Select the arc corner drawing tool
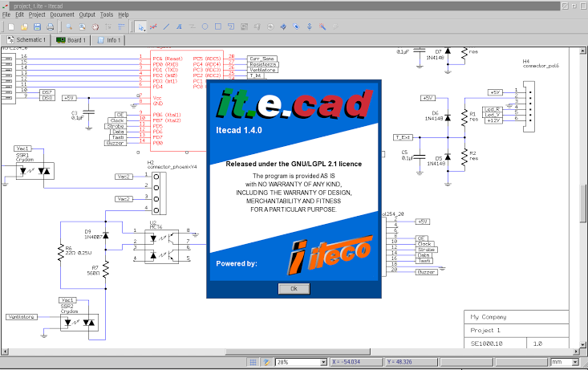 pos(231,26)
